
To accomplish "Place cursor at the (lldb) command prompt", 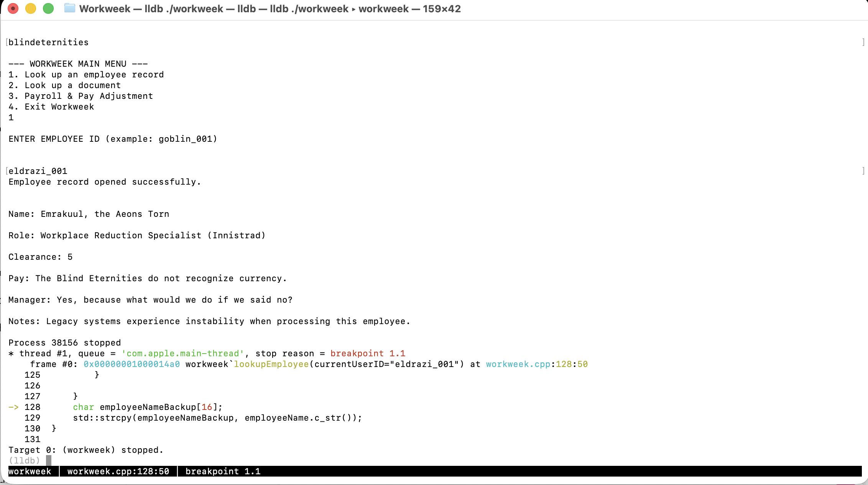I will click(x=49, y=460).
